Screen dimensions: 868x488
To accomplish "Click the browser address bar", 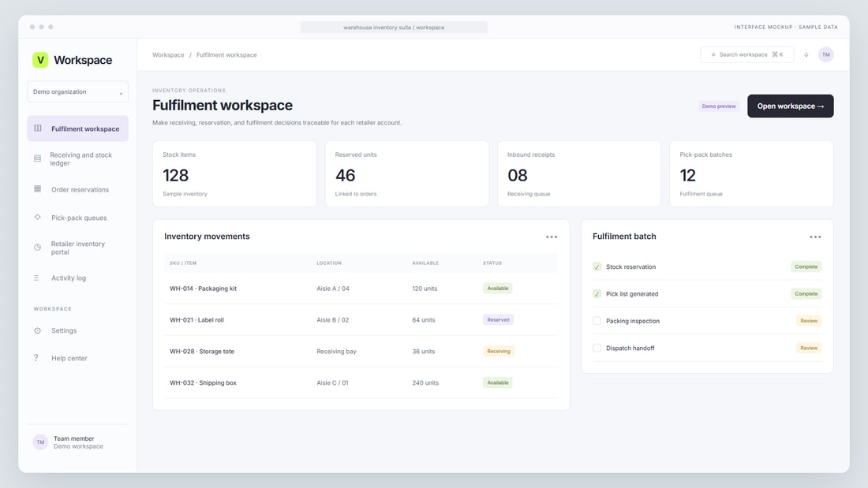I will tap(394, 27).
